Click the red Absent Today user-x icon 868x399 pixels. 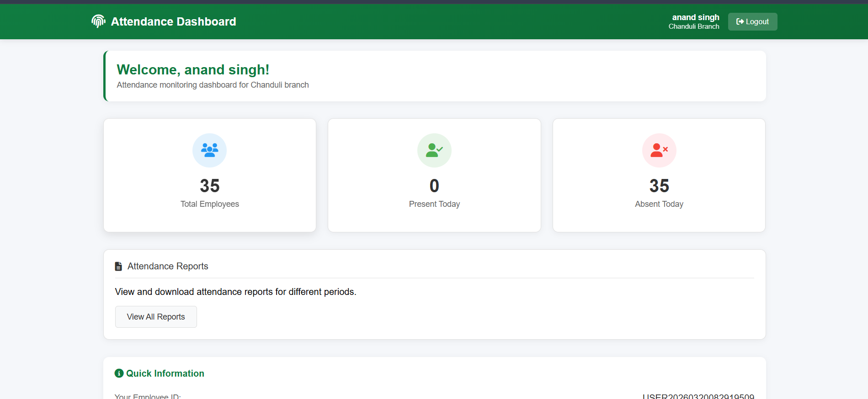coord(659,150)
